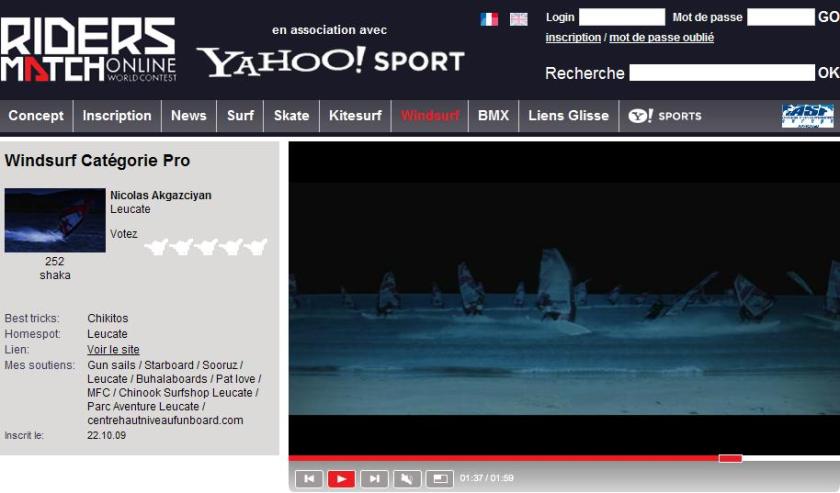Switch language with the French flag icon

pyautogui.click(x=489, y=19)
